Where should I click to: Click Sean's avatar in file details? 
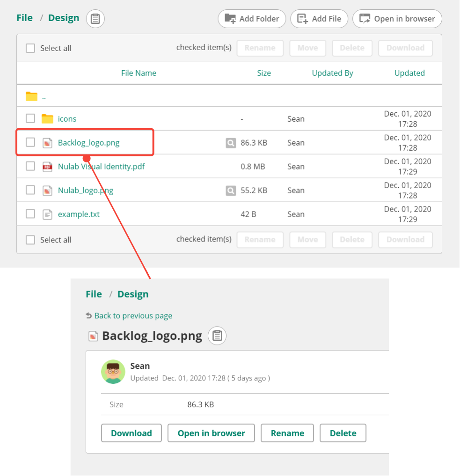[x=113, y=372]
